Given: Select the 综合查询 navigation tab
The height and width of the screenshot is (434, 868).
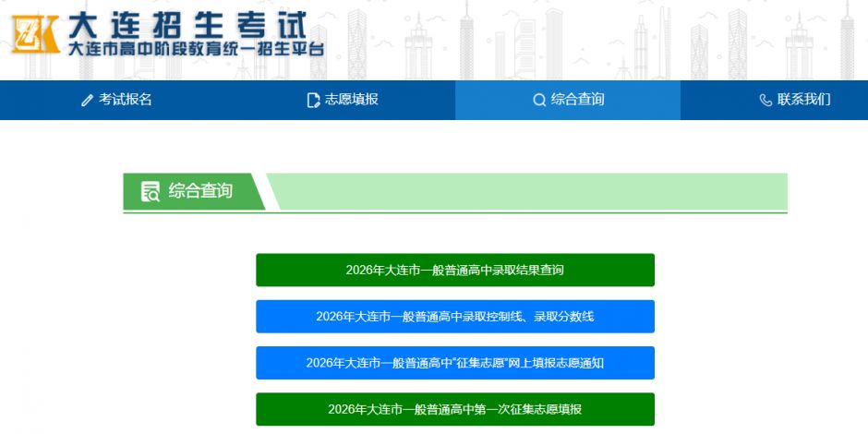Looking at the screenshot, I should click(568, 100).
